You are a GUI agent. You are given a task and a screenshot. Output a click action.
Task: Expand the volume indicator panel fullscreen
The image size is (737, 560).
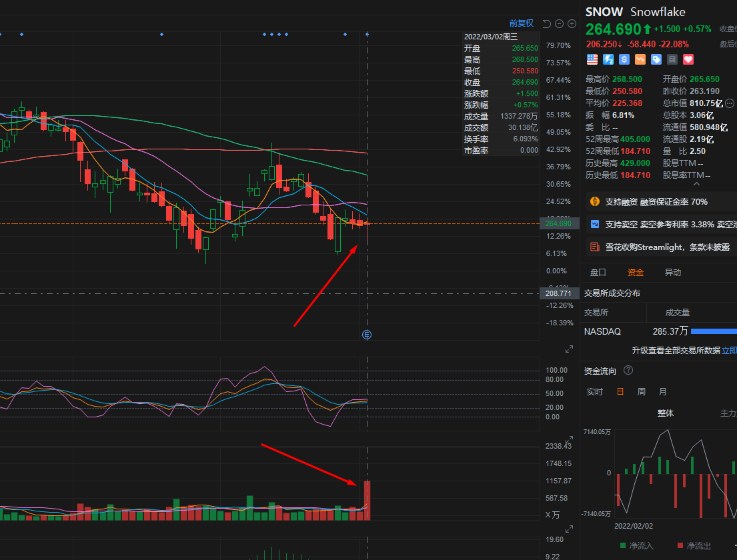pyautogui.click(x=569, y=440)
